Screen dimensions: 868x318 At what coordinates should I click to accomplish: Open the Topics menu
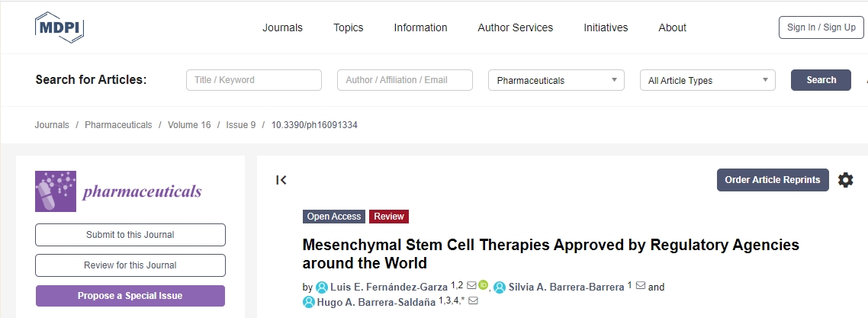[348, 27]
